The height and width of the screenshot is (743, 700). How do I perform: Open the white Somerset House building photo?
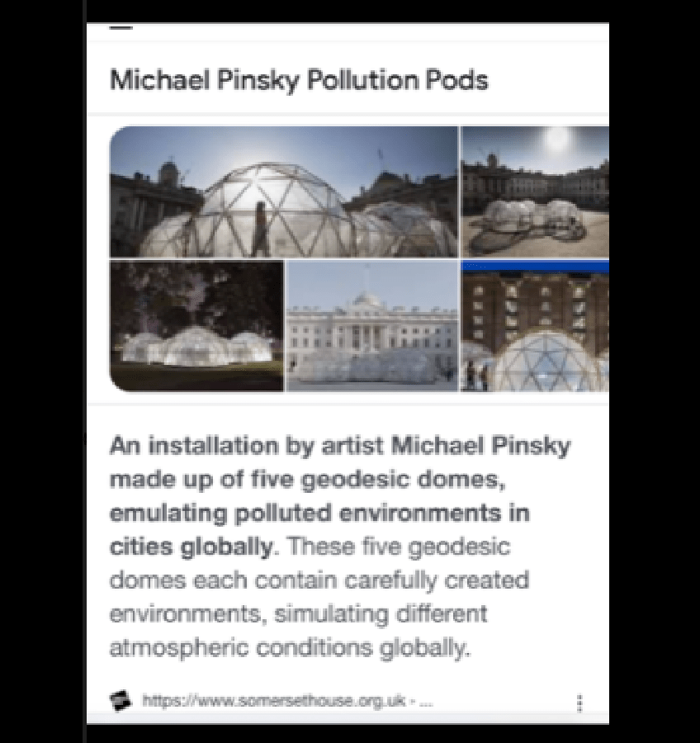click(372, 326)
